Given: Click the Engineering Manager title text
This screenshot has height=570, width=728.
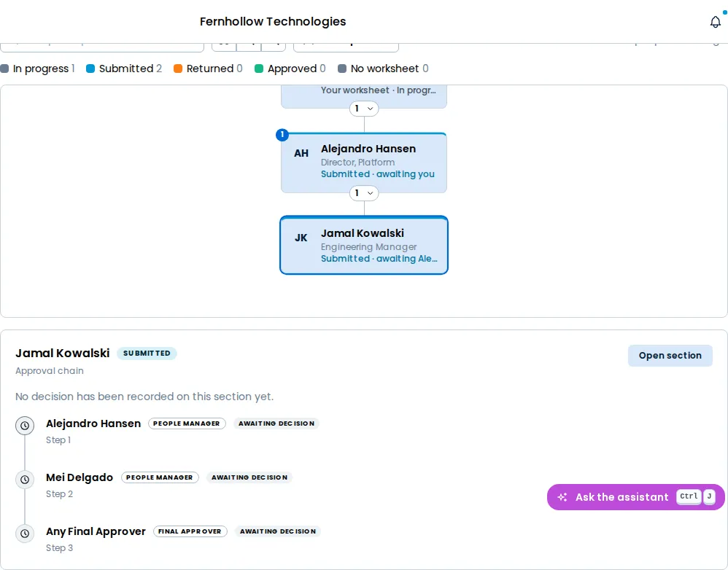Looking at the screenshot, I should click(x=368, y=247).
